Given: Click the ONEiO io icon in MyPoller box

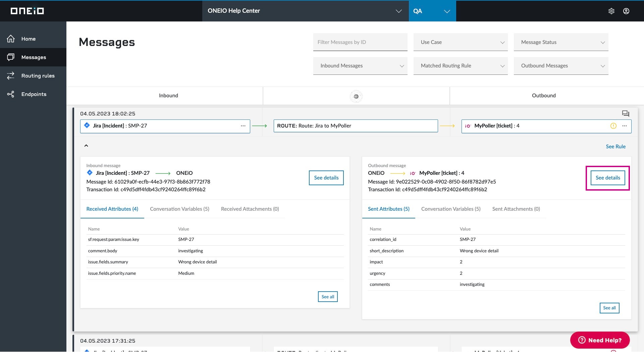Looking at the screenshot, I should (x=468, y=126).
